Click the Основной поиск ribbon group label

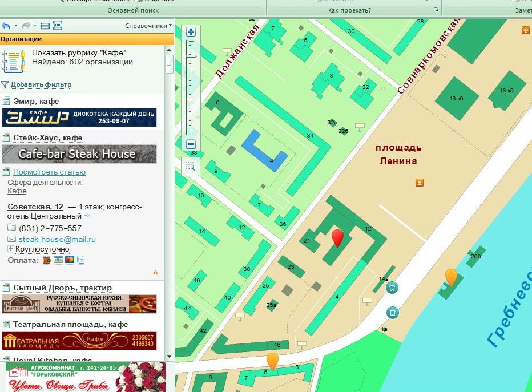(x=133, y=10)
